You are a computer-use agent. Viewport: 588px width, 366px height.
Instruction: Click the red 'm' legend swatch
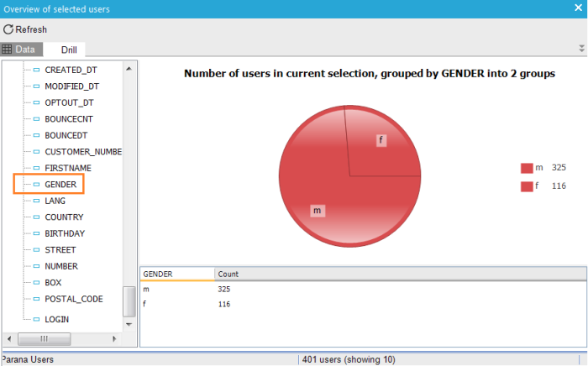(x=527, y=169)
